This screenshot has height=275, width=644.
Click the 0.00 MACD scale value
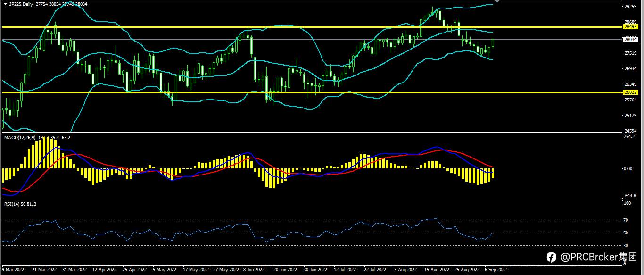click(628, 168)
